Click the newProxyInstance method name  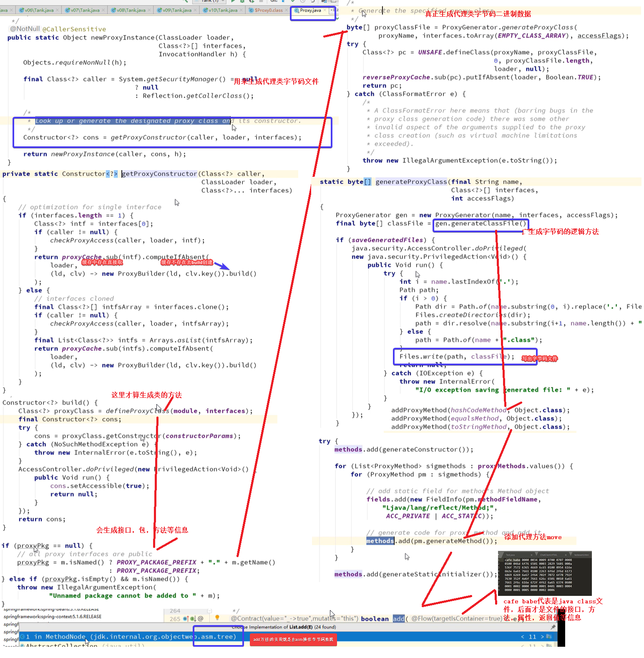[123, 38]
